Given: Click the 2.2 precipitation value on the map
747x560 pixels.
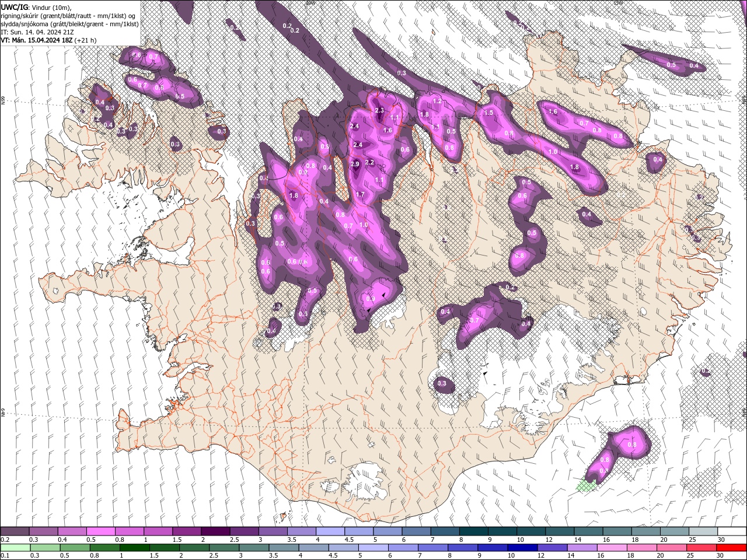Looking at the screenshot, I should [x=369, y=162].
